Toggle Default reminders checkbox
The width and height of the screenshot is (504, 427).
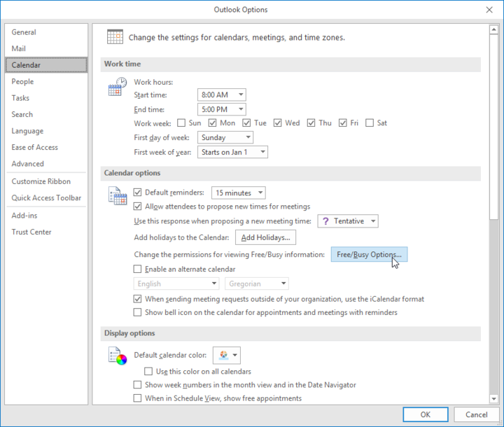tap(138, 192)
